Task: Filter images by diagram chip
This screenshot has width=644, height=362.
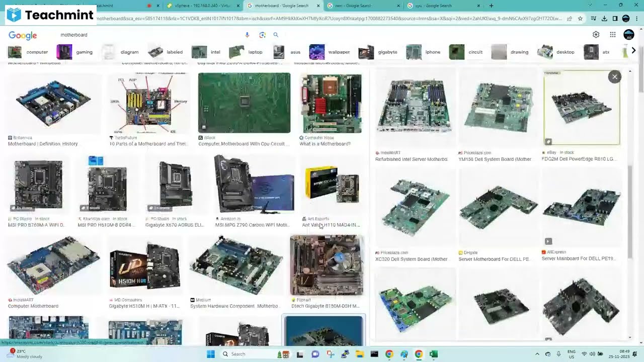Action: coord(121,52)
